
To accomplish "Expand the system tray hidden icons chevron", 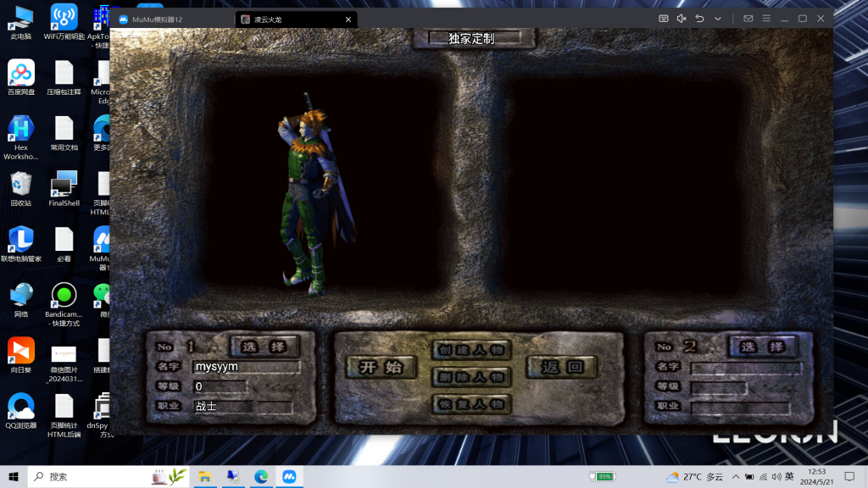I will point(736,477).
